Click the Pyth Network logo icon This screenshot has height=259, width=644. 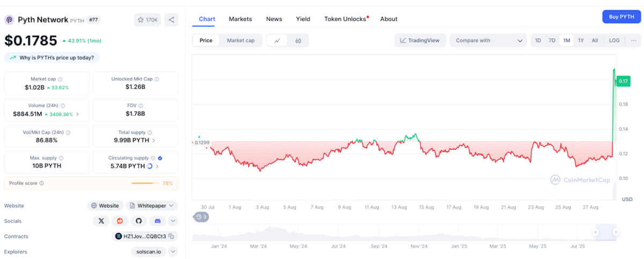tap(10, 20)
